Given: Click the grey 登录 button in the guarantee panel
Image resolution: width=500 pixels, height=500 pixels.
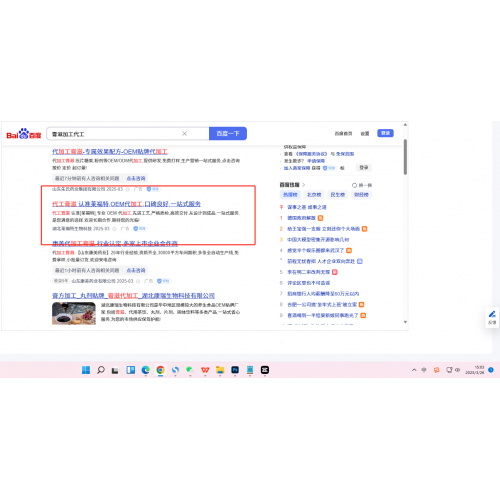Looking at the screenshot, I should point(364,168).
